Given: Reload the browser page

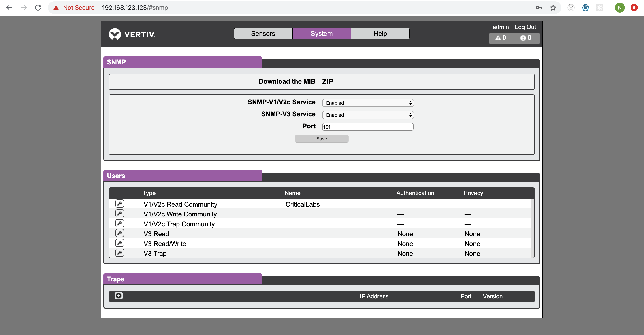Looking at the screenshot, I should (x=38, y=8).
